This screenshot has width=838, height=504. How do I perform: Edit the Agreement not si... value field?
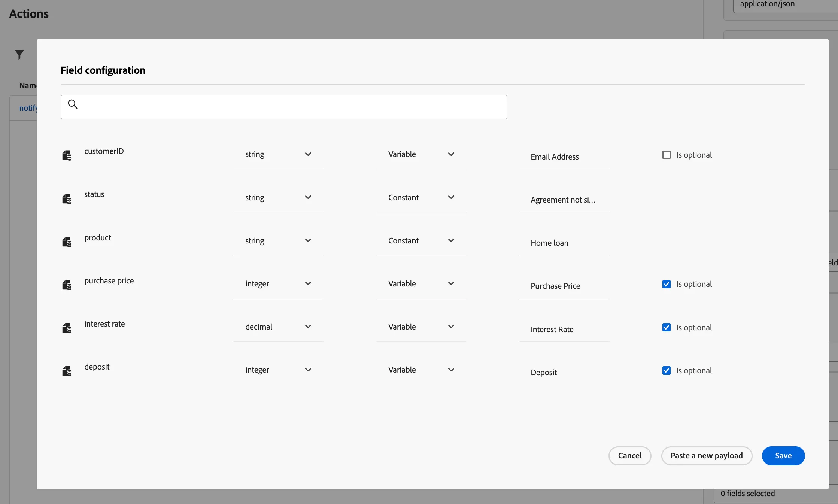564,200
